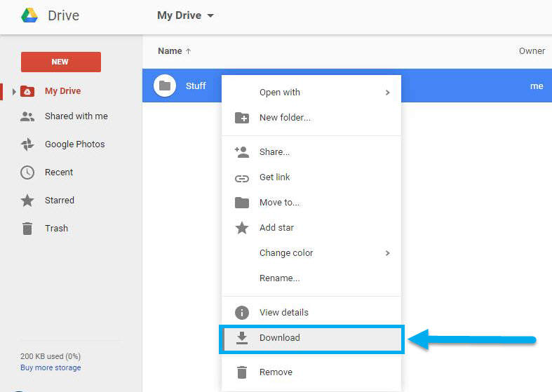Open the Recent files view
Screen dimensions: 552x392
(x=59, y=173)
